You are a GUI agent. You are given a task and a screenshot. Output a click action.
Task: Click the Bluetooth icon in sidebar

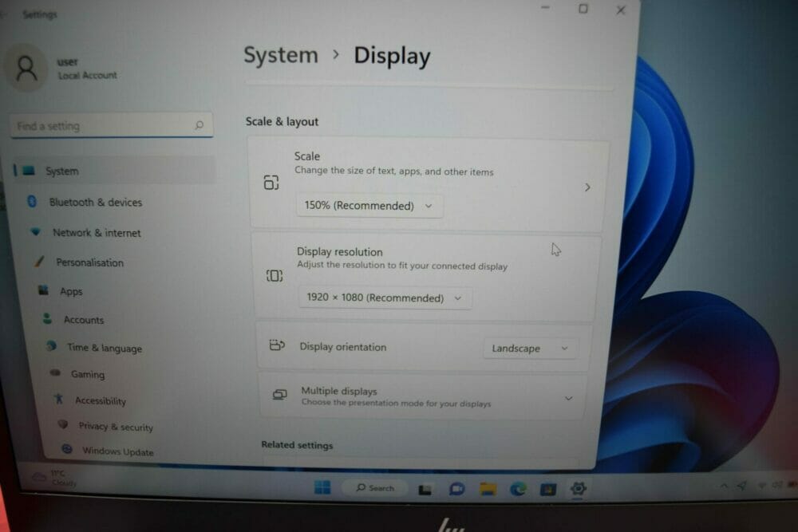(32, 202)
